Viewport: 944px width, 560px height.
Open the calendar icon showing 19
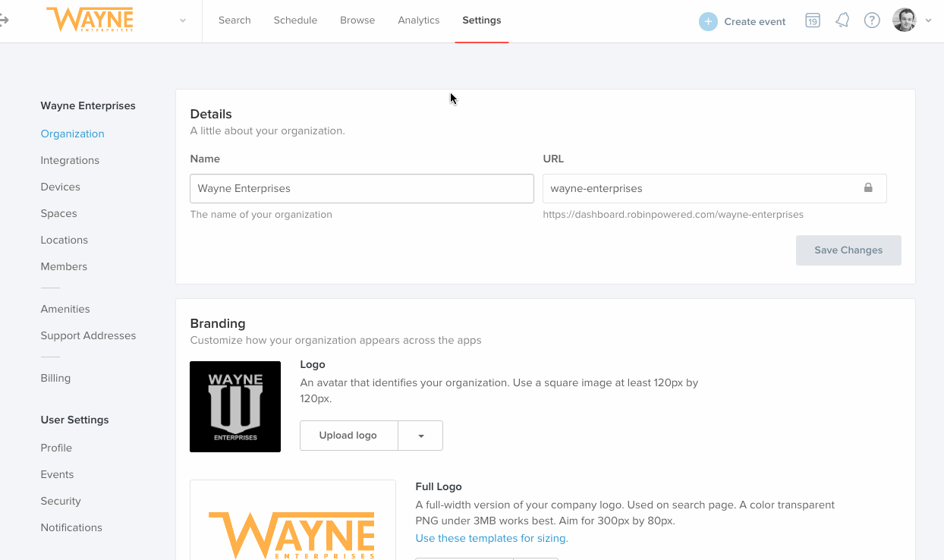pos(812,20)
